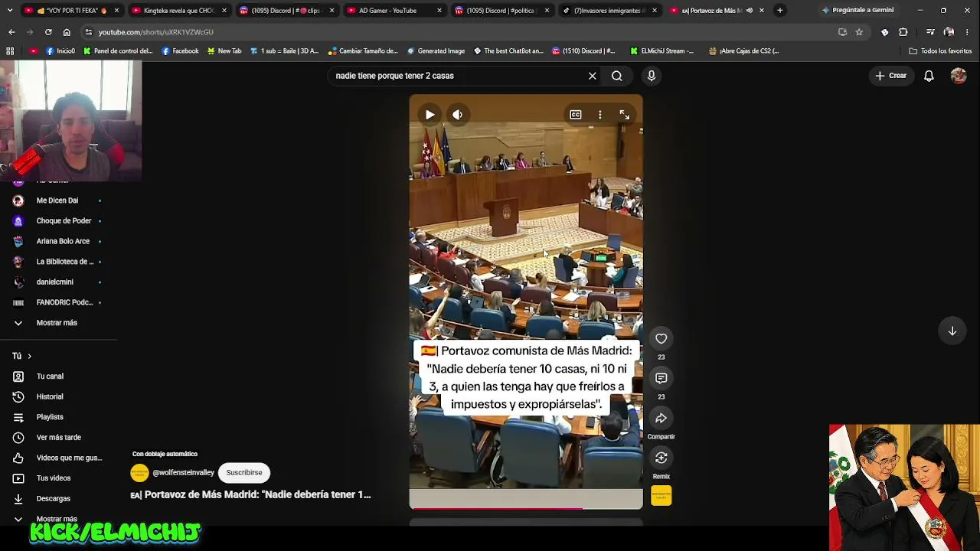Screen dimensions: 980x551
Task: Open Me Dicen Dai subscription
Action: [x=57, y=201]
